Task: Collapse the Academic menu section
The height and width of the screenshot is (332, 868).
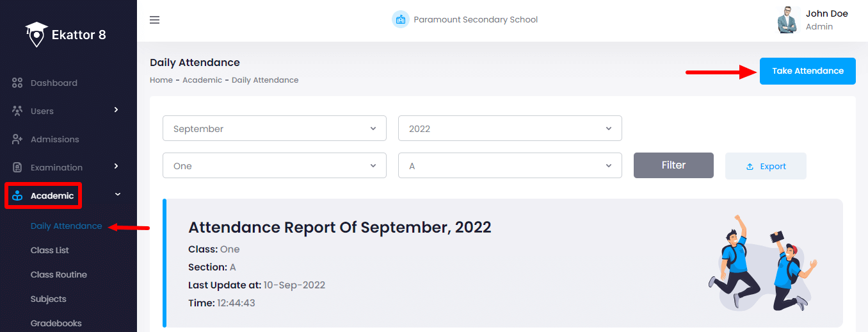Action: tap(118, 195)
